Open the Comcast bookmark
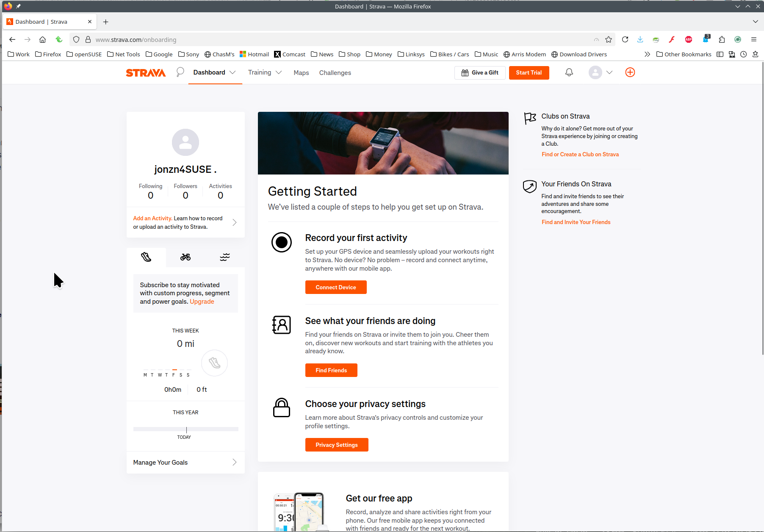 [x=290, y=54]
